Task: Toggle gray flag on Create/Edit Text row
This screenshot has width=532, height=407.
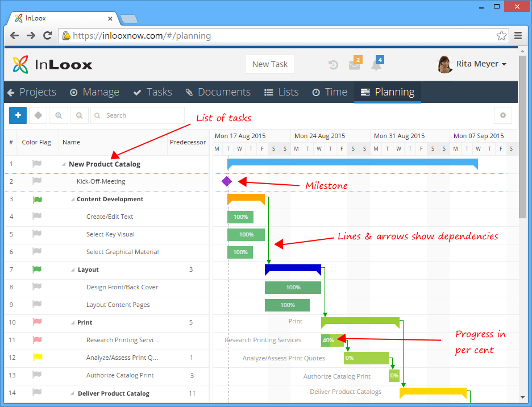Action: [x=36, y=216]
